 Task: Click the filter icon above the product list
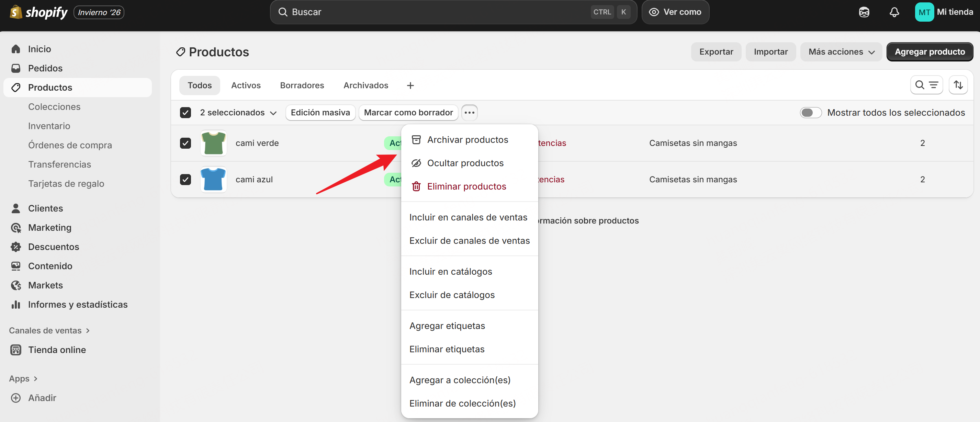[933, 85]
